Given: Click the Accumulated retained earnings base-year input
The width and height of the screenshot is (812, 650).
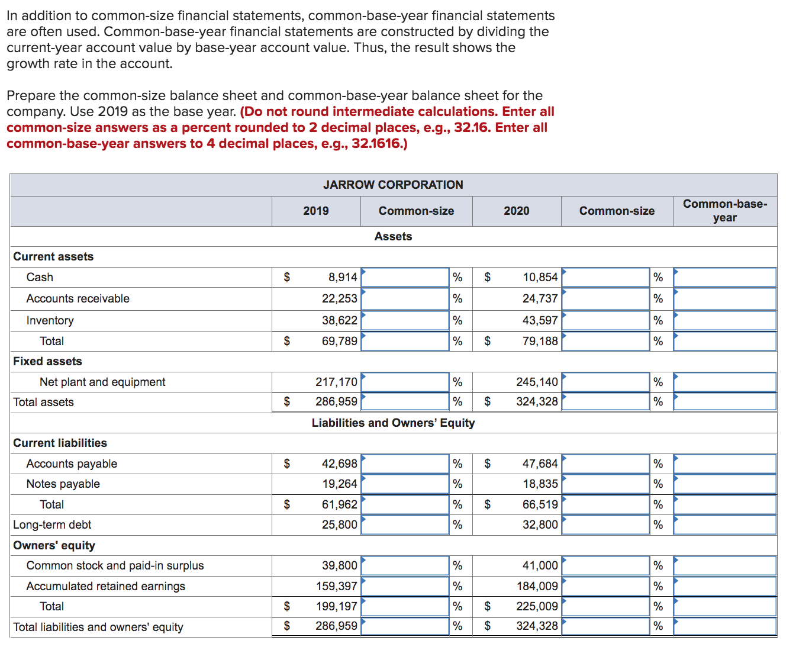Looking at the screenshot, I should [724, 585].
